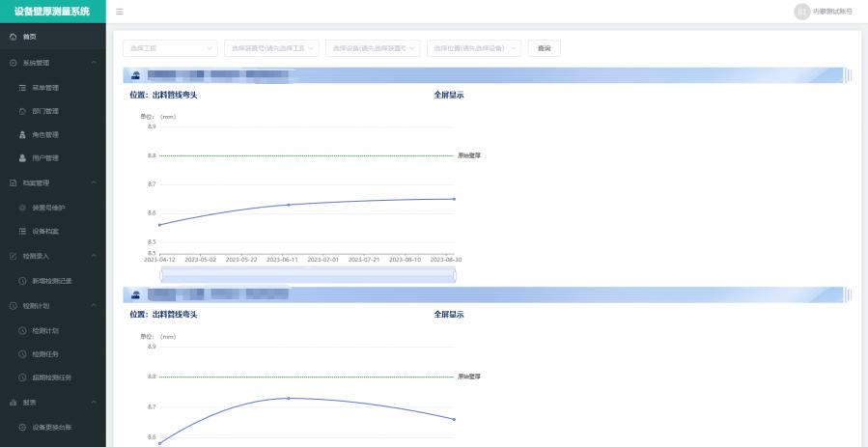Click the 查询 search button
The width and height of the screenshot is (868, 447).
coord(544,47)
